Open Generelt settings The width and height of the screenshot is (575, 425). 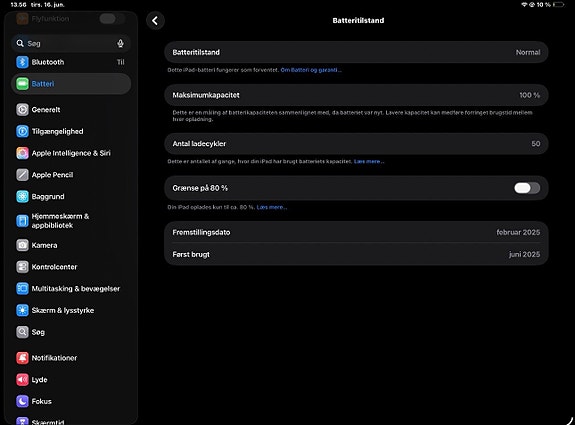point(71,109)
